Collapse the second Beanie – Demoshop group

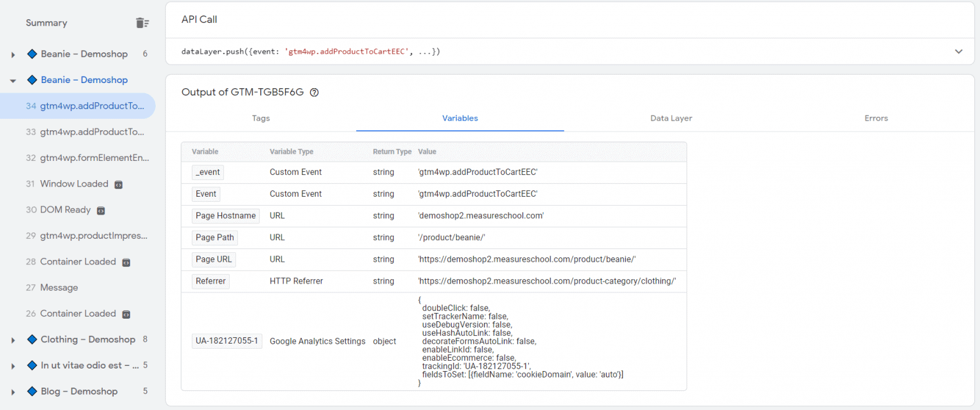click(13, 79)
